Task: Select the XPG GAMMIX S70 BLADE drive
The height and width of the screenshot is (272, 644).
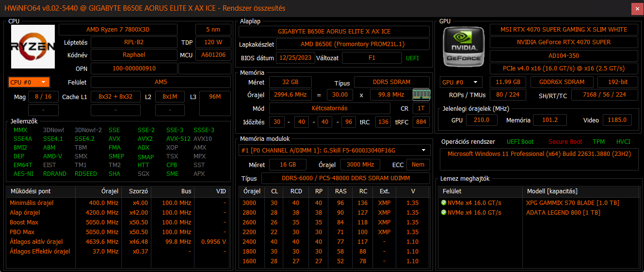Action: coord(538,203)
